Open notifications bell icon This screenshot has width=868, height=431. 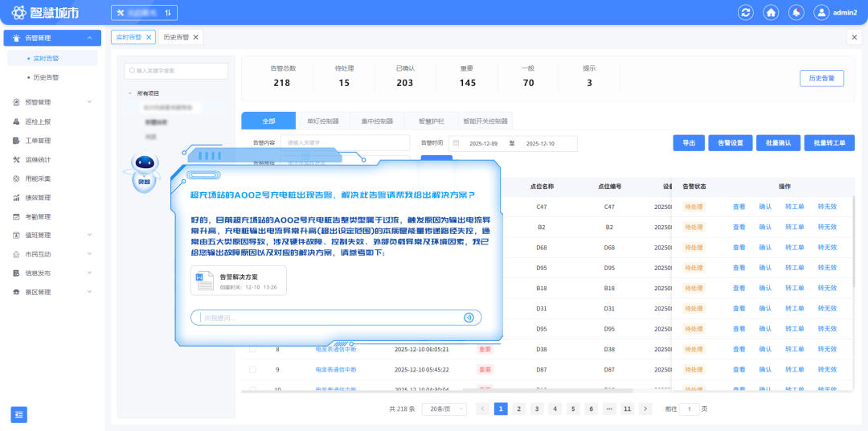[796, 13]
